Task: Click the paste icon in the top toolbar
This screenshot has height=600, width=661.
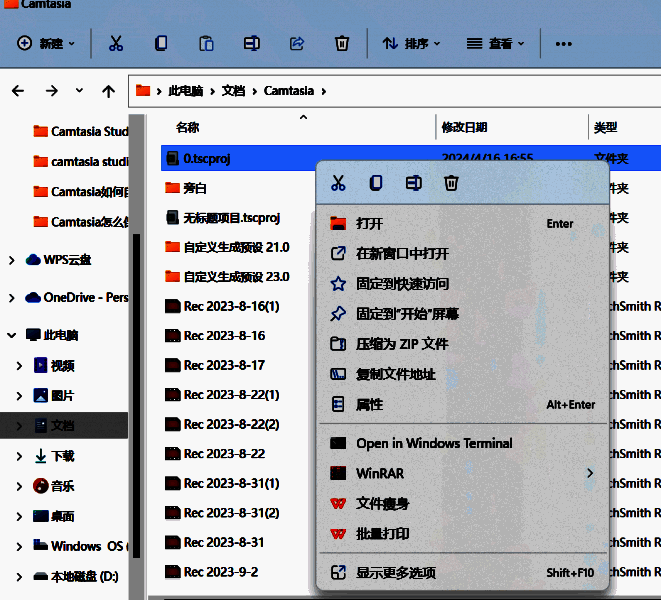Action: tap(206, 44)
